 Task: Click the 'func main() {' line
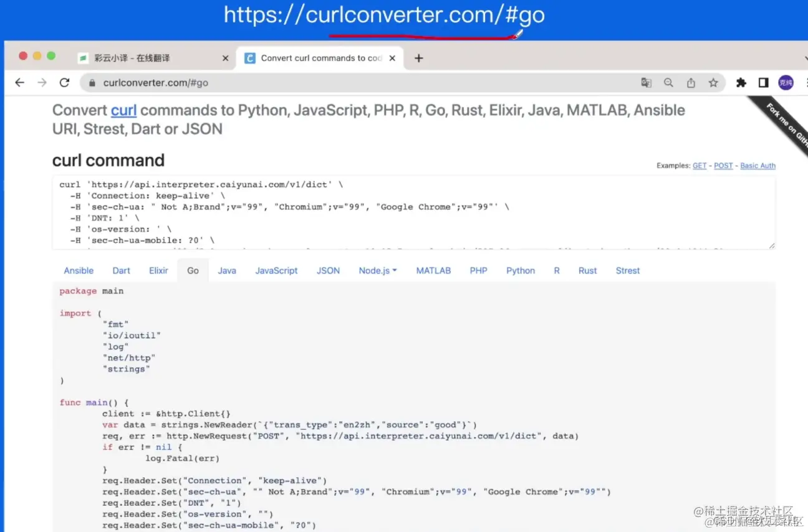[94, 402]
